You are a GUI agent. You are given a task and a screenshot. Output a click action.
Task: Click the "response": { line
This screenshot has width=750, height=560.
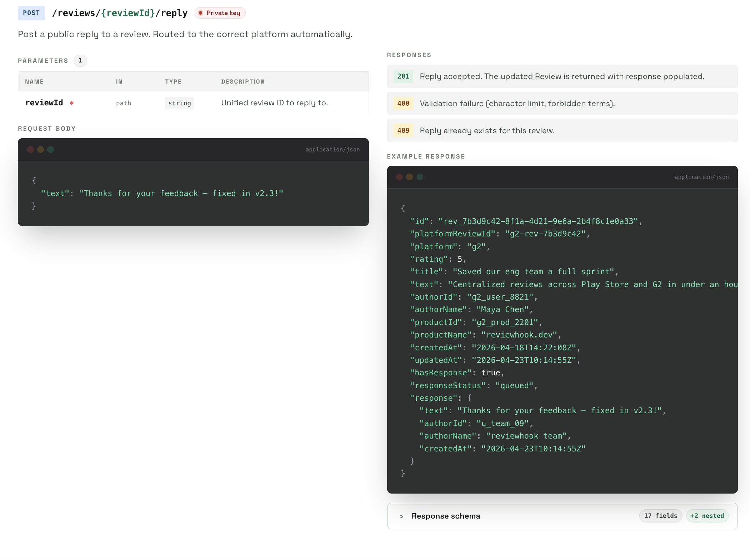tap(441, 398)
